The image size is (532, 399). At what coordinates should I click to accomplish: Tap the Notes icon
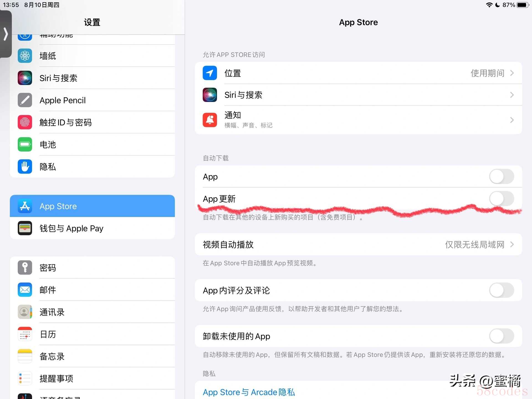(25, 356)
